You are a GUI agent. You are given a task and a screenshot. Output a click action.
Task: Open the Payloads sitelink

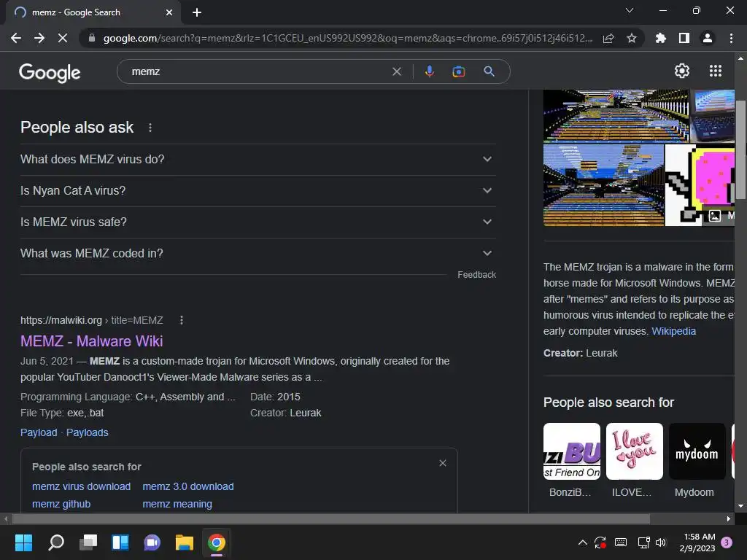click(88, 432)
